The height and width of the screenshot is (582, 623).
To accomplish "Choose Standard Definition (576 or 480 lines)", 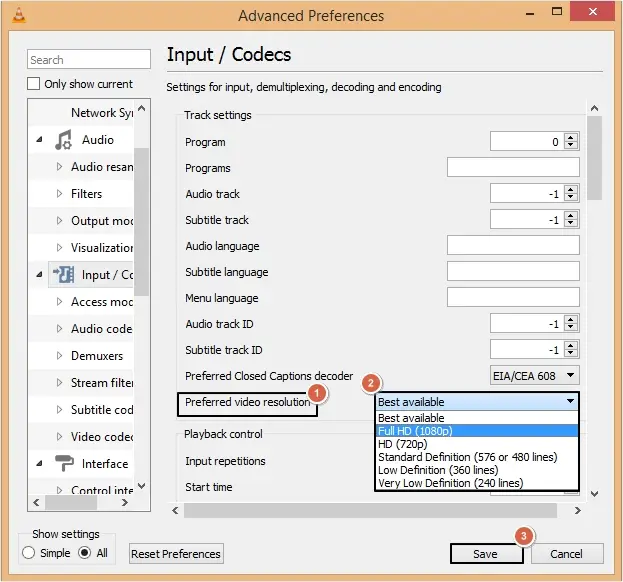I will [x=477, y=457].
